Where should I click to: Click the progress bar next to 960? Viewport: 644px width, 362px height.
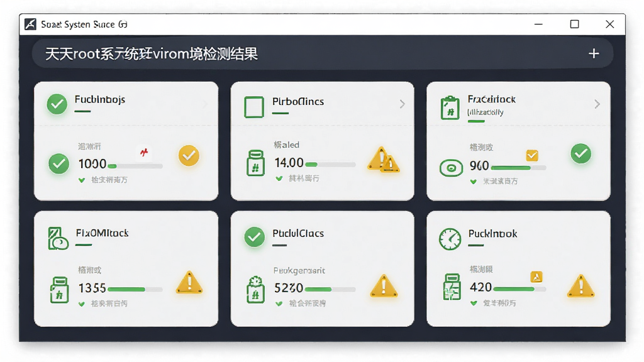(x=518, y=168)
